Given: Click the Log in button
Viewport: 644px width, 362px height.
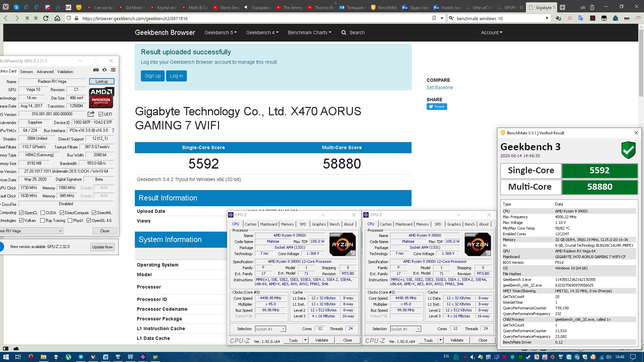Looking at the screenshot, I should [176, 76].
